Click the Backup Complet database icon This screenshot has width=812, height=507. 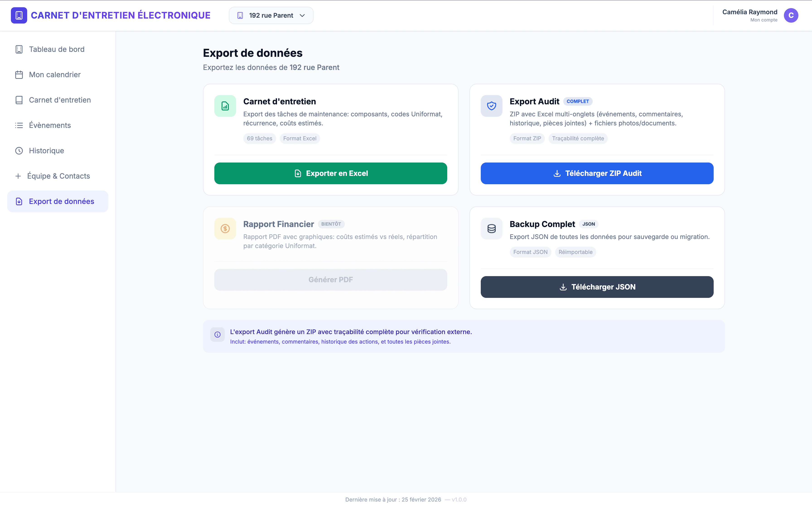(x=491, y=229)
